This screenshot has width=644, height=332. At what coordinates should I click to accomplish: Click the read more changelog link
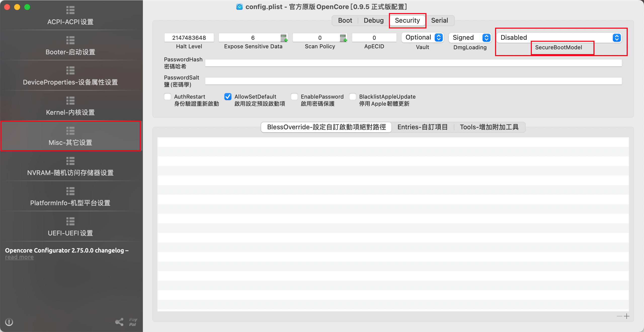19,257
